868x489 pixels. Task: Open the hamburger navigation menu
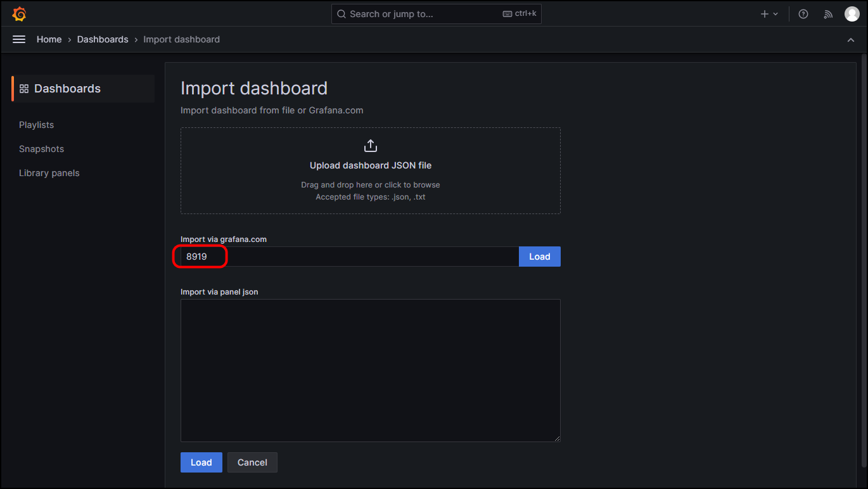(x=19, y=39)
